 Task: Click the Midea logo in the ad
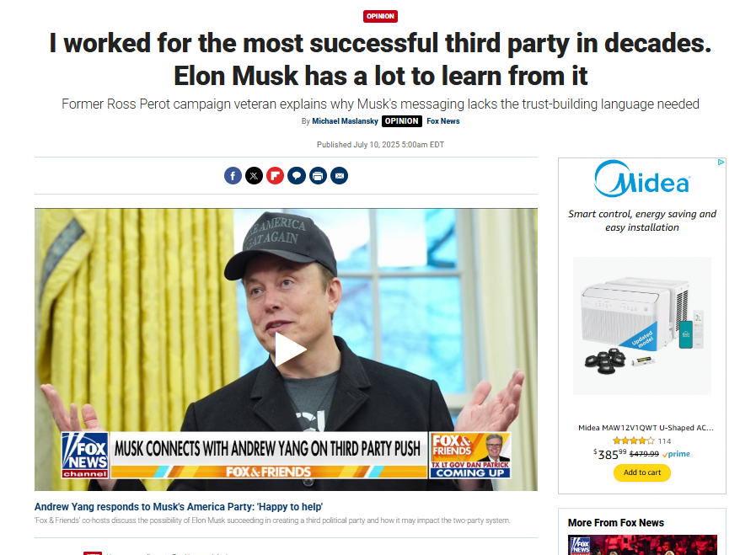tap(641, 179)
